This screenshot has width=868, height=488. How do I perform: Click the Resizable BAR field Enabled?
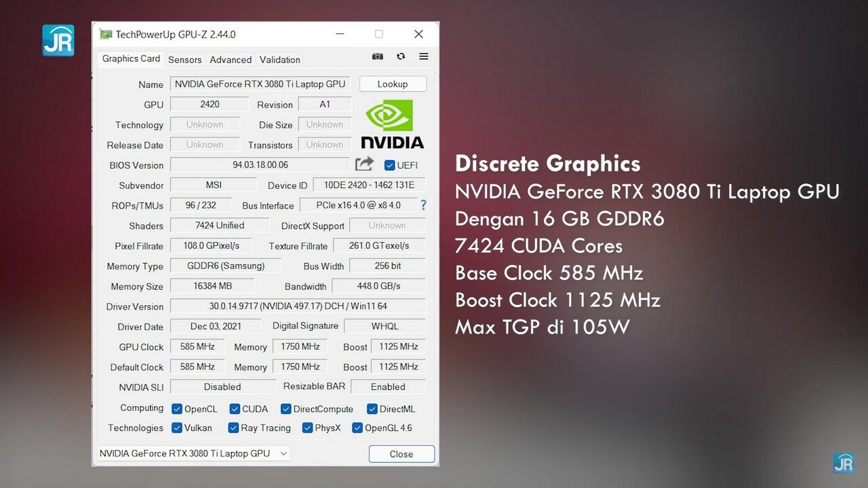pos(388,387)
